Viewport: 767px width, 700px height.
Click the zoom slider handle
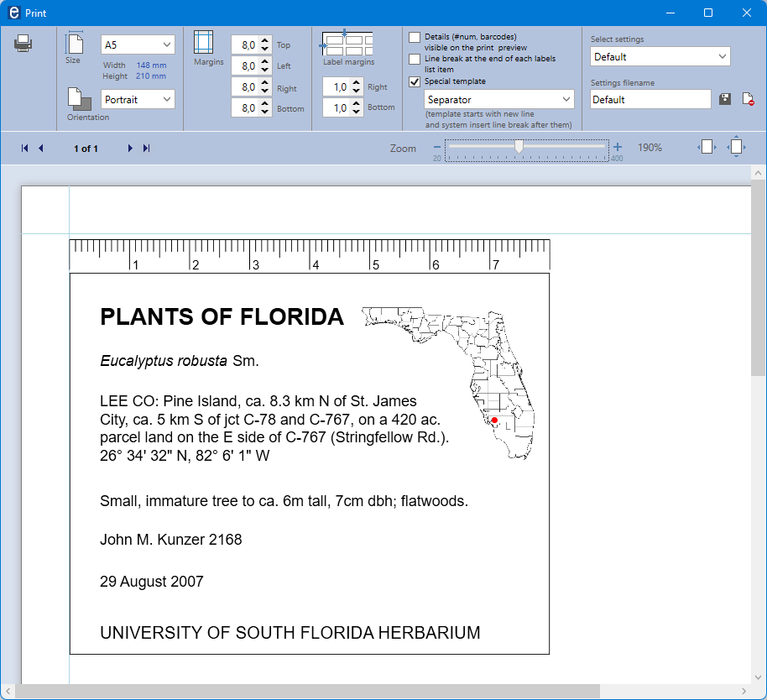click(519, 147)
